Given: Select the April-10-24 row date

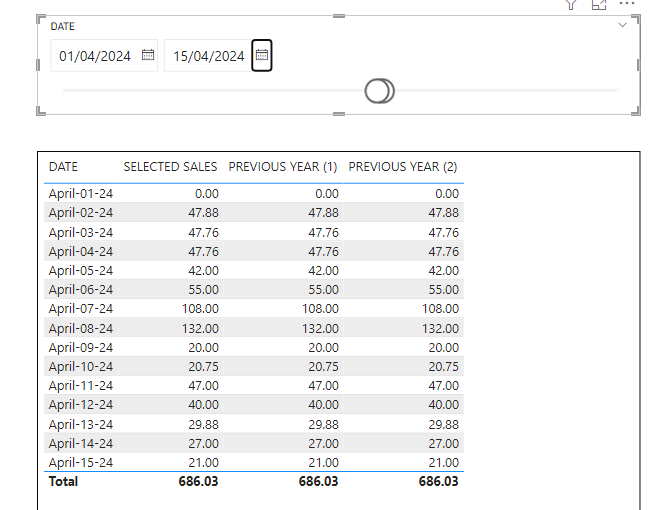Looking at the screenshot, I should [81, 366].
